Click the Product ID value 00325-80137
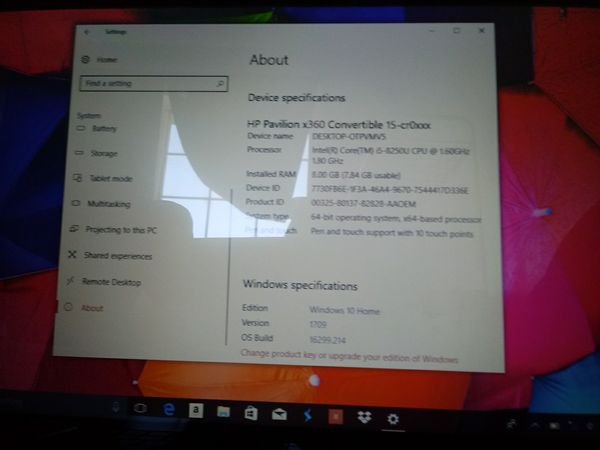This screenshot has width=600, height=450. click(x=363, y=204)
